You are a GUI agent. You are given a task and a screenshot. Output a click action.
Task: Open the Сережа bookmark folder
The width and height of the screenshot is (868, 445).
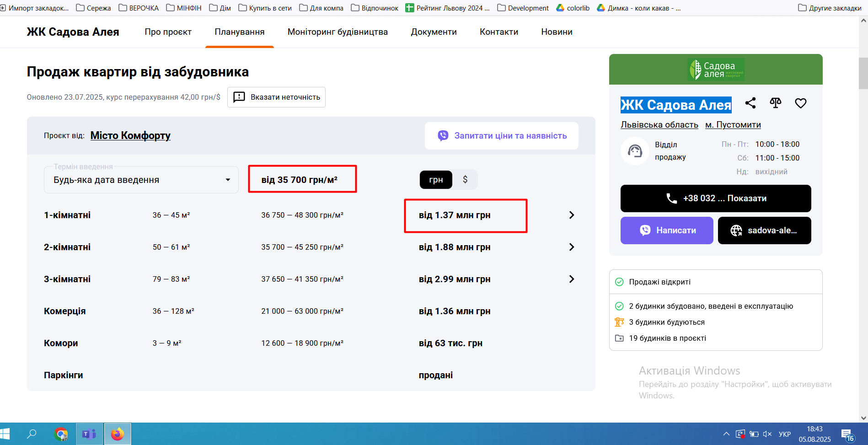93,8
